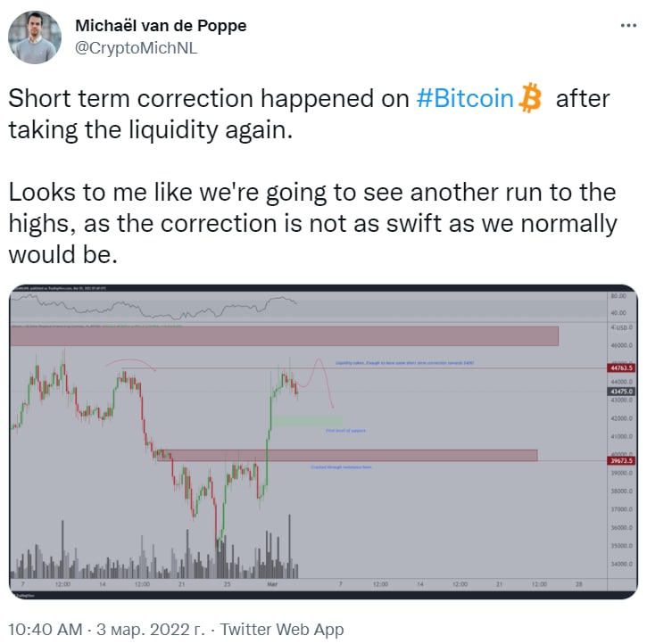This screenshot has height=644, width=647.
Task: Click the green first support zone box
Action: 307,421
